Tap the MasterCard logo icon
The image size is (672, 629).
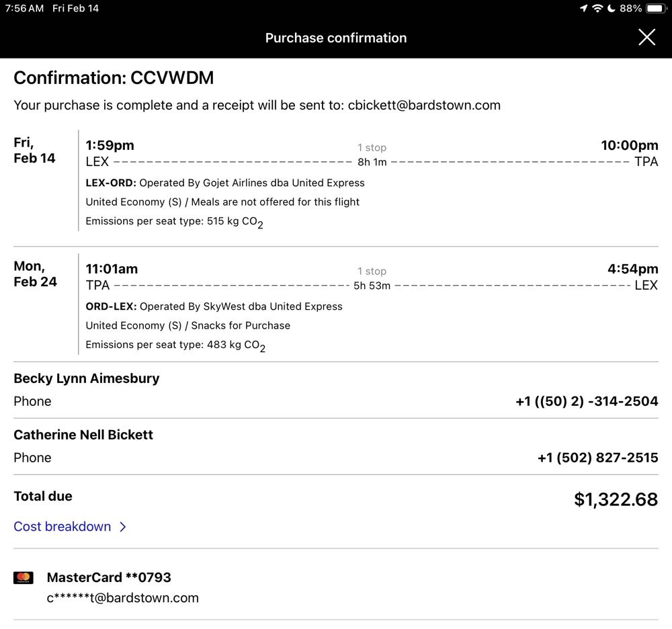(x=24, y=578)
